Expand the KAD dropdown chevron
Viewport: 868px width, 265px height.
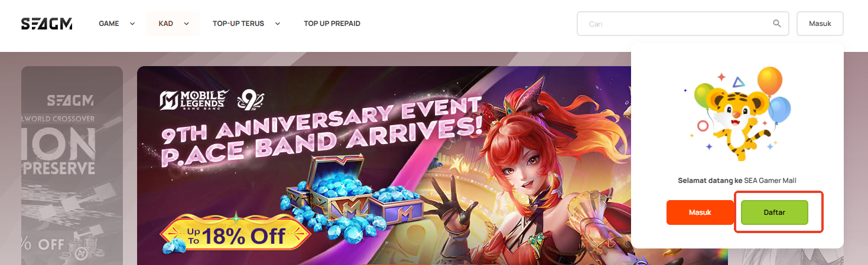coord(186,24)
